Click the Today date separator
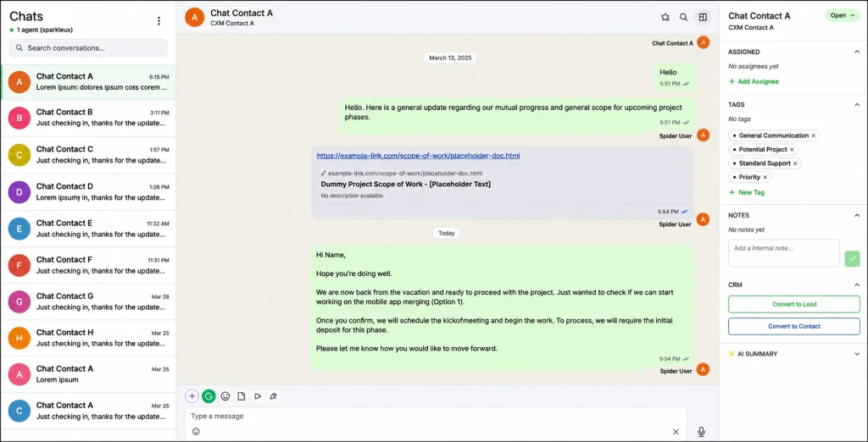868x442 pixels. 446,234
